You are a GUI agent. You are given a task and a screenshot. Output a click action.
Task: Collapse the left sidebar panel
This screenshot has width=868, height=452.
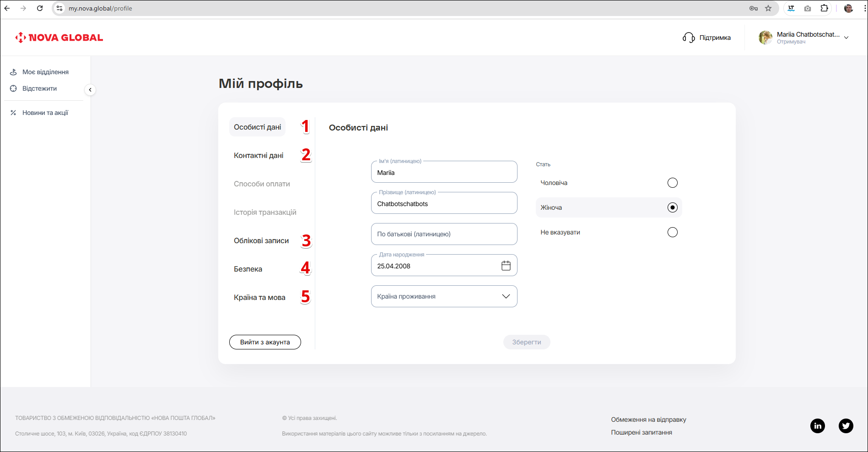point(90,90)
